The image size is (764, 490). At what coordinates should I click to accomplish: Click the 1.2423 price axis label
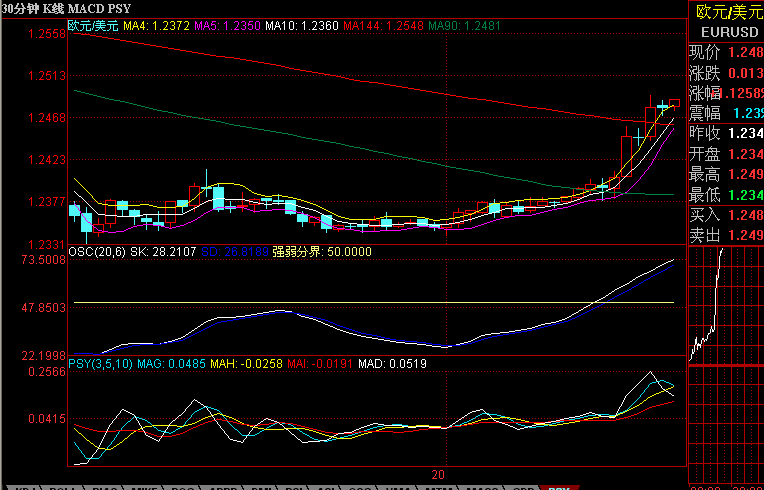tap(47, 160)
